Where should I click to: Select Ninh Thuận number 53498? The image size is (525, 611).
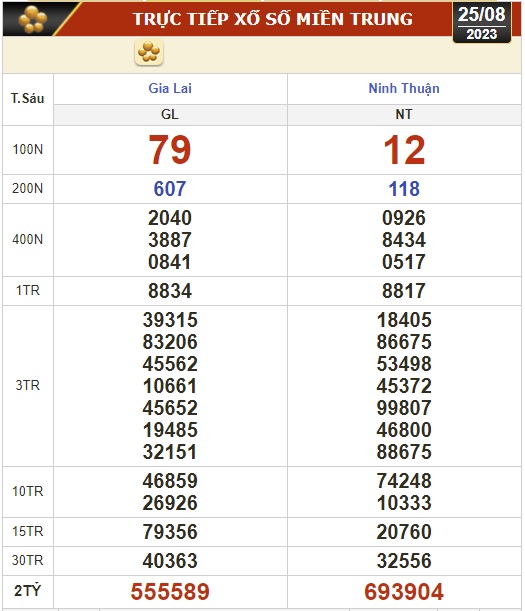coord(404,364)
